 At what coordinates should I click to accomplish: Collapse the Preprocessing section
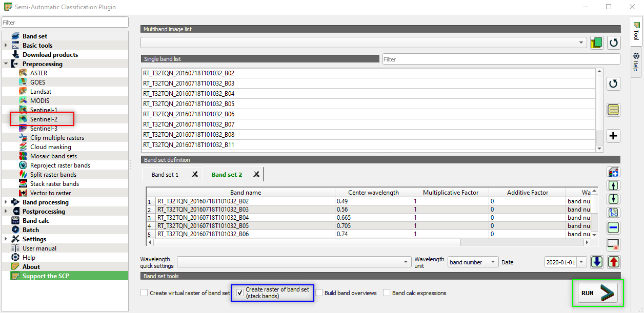5,64
